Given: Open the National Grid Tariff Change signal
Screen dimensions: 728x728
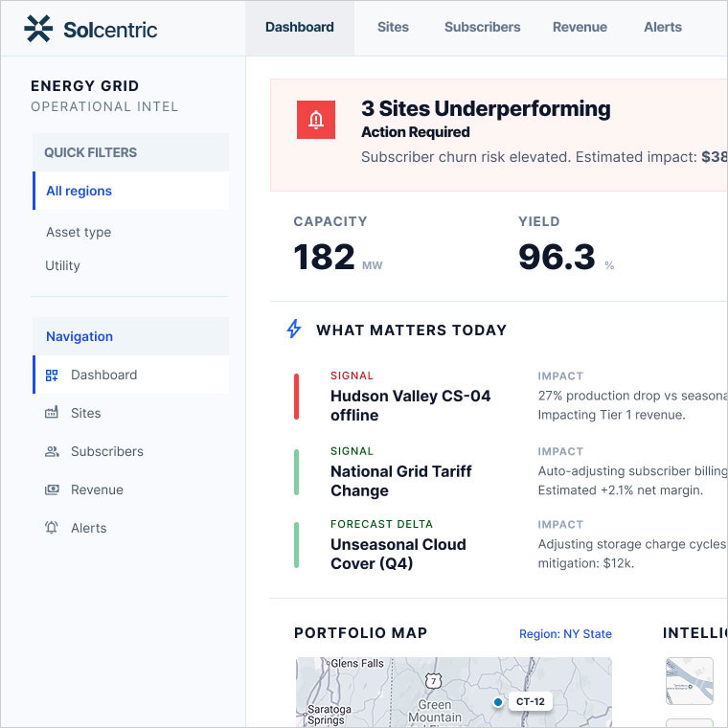Looking at the screenshot, I should pyautogui.click(x=400, y=481).
